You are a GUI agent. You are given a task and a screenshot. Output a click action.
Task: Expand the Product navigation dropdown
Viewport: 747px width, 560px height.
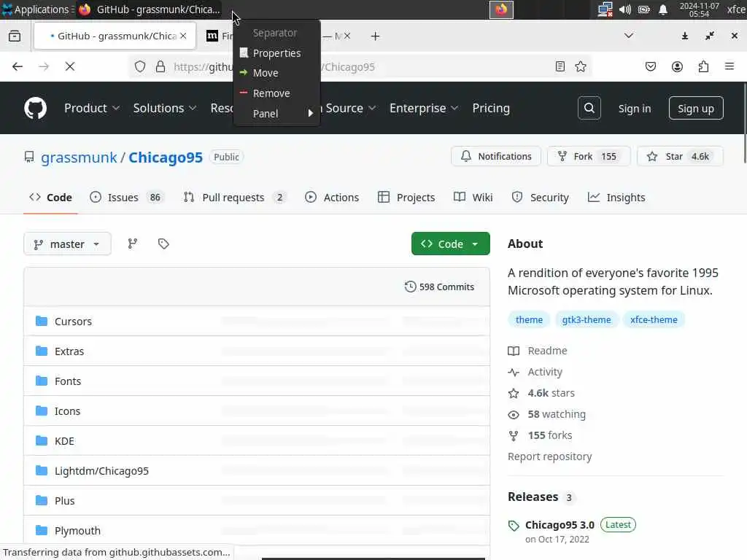(92, 108)
